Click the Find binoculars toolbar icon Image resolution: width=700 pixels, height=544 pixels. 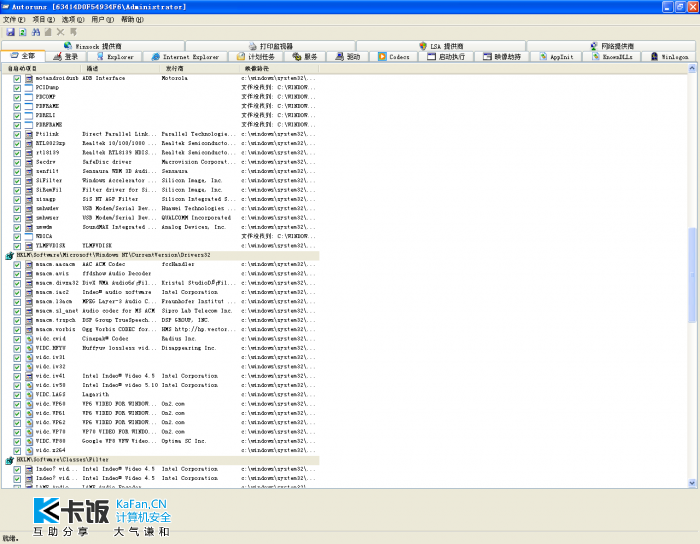(36, 32)
